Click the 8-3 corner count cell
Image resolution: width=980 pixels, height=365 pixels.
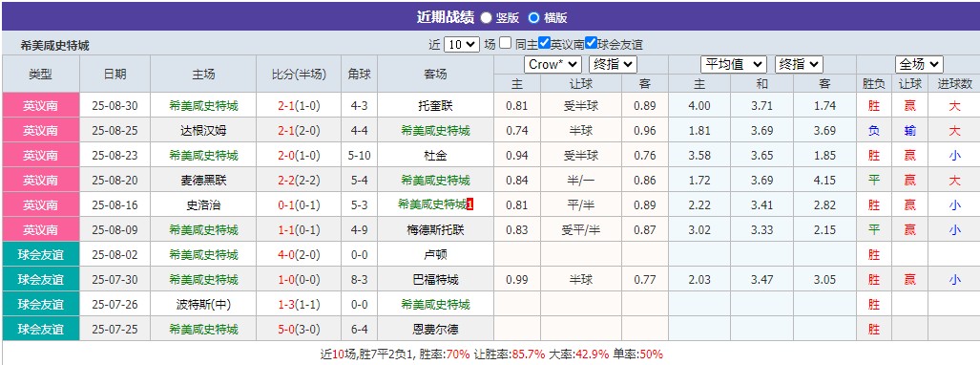[x=360, y=279]
